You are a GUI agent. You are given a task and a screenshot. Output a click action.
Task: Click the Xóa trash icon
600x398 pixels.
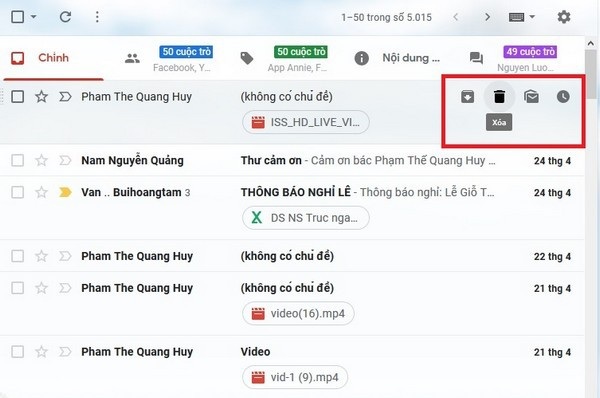tap(499, 97)
